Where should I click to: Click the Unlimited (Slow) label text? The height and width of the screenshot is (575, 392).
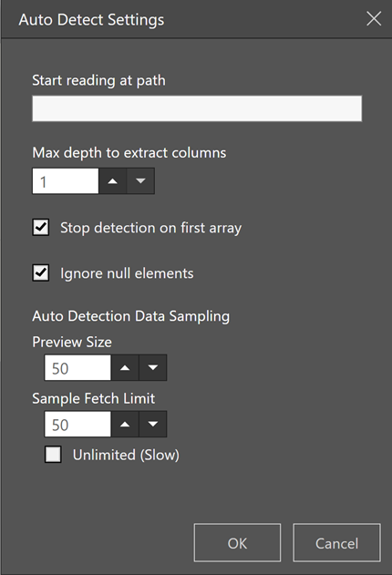pyautogui.click(x=126, y=455)
